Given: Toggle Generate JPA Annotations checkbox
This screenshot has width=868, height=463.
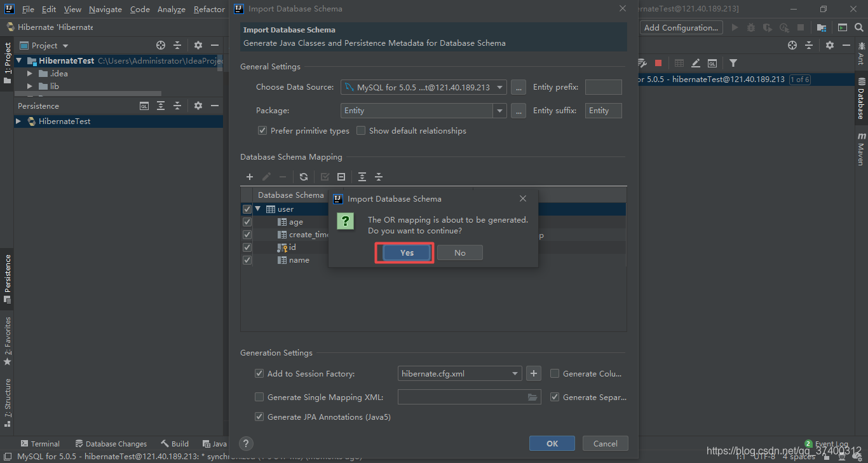Looking at the screenshot, I should 259,417.
